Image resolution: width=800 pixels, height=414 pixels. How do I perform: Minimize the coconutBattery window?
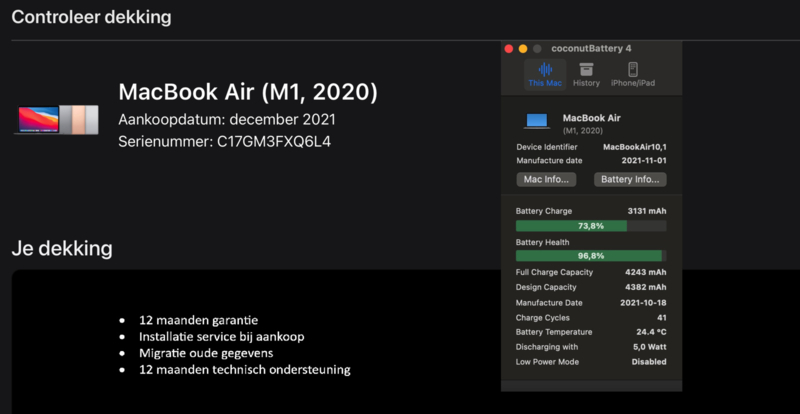point(523,49)
